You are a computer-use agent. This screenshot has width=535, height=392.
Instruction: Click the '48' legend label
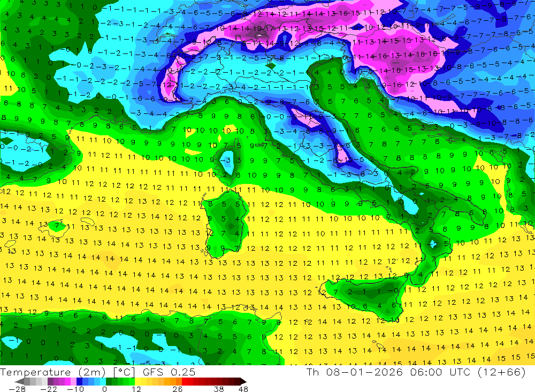point(243,389)
